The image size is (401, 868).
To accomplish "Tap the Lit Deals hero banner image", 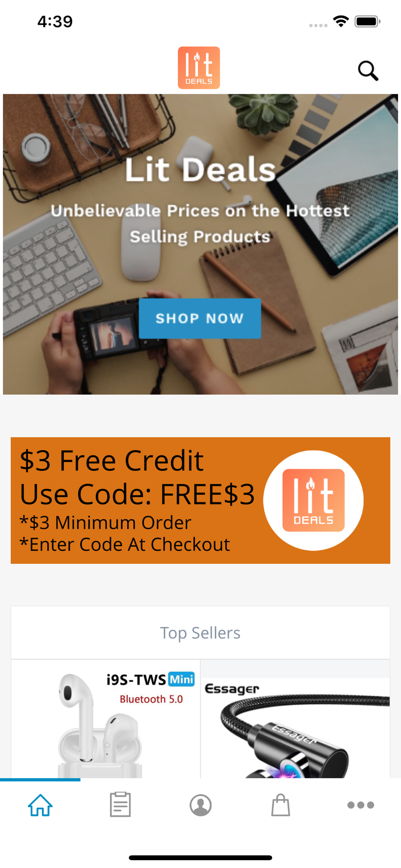I will tap(200, 244).
